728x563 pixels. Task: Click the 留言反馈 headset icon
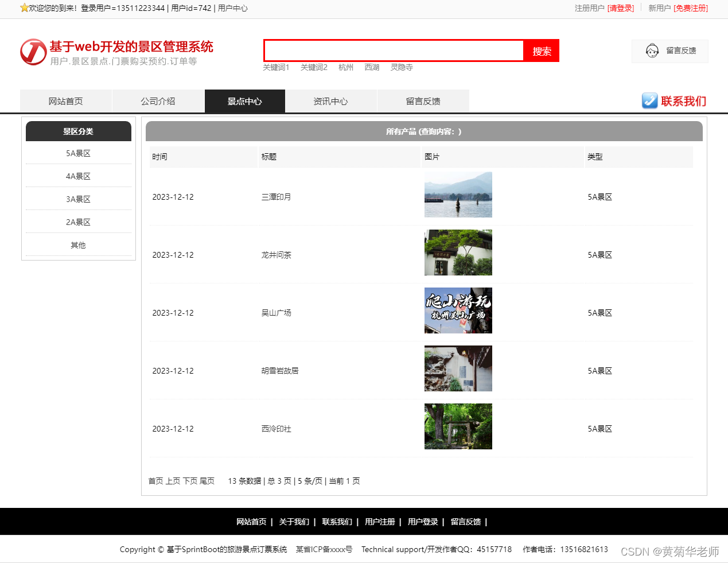(652, 51)
